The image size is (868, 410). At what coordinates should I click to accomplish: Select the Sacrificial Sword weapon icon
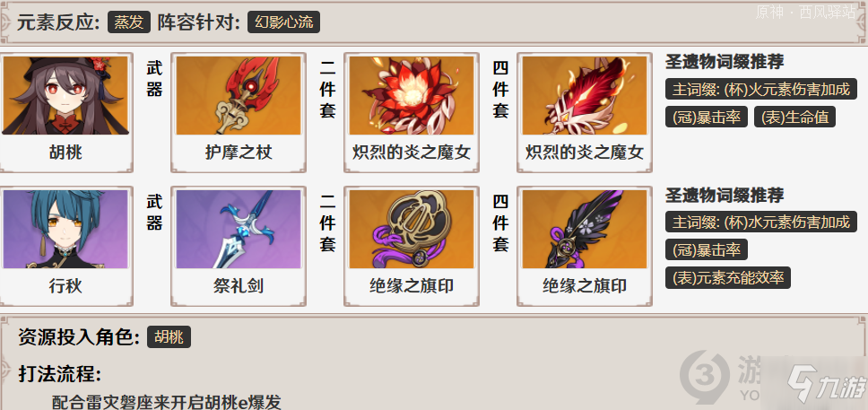pyautogui.click(x=239, y=229)
